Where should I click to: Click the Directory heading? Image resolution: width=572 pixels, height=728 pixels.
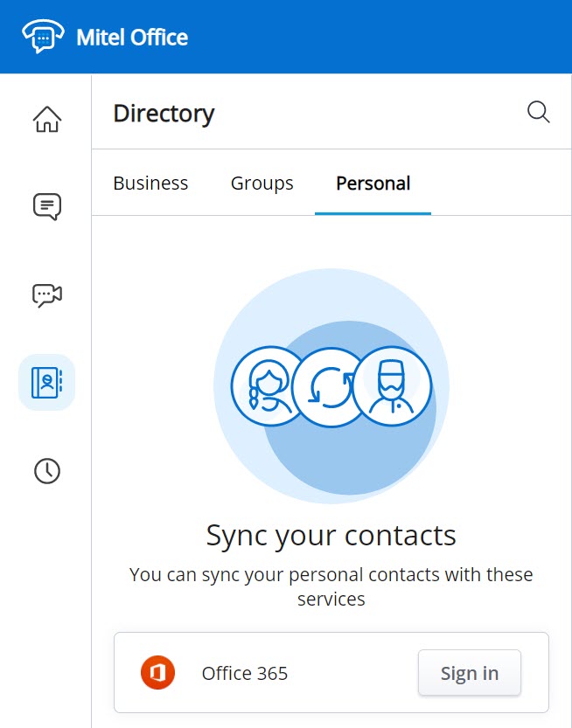[164, 114]
